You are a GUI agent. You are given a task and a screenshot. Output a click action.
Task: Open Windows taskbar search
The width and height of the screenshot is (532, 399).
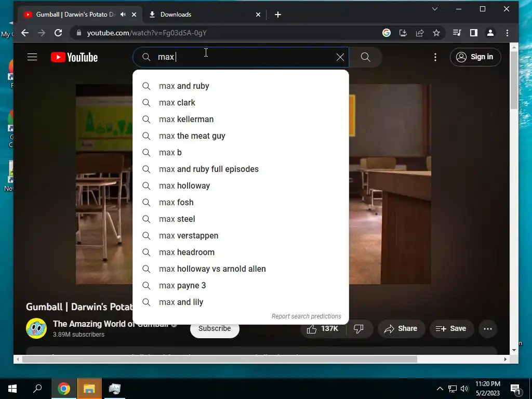coord(37,389)
